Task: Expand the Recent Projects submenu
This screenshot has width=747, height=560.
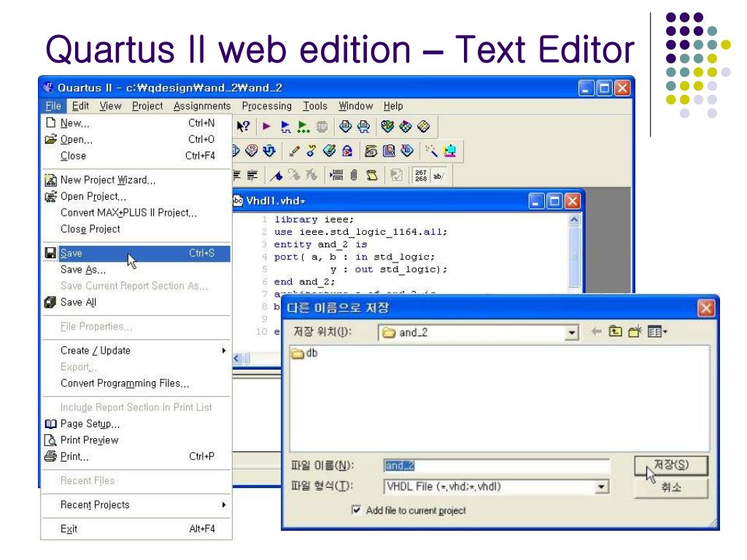Action: (x=136, y=505)
